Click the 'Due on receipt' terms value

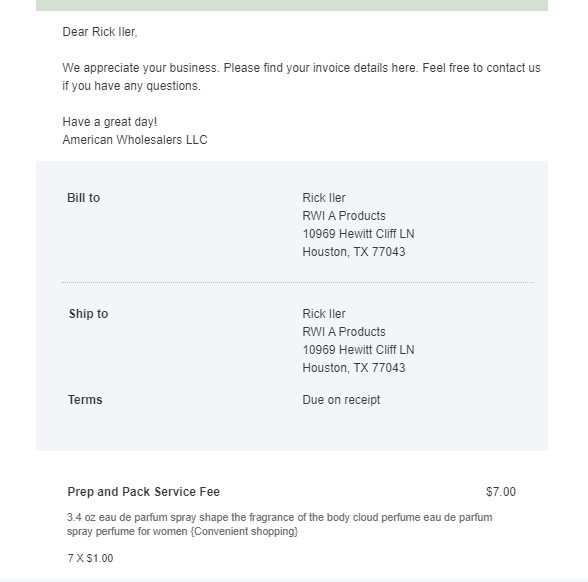(341, 400)
